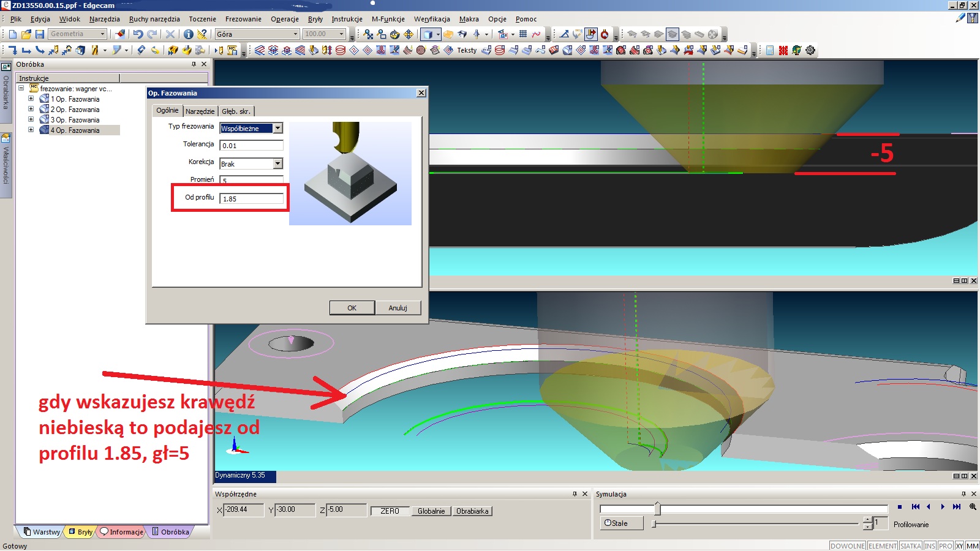Image resolution: width=980 pixels, height=551 pixels.
Task: Click the pan view four-arrow icon
Action: point(409,34)
